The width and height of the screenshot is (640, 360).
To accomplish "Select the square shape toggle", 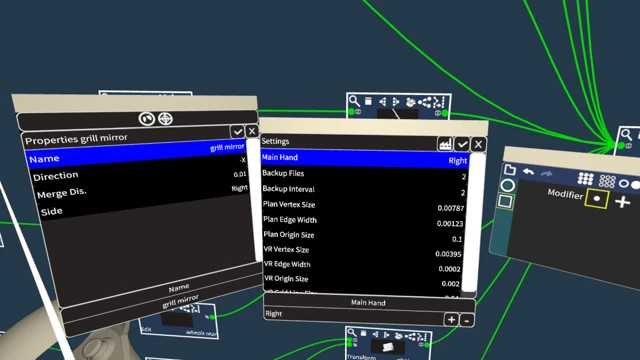I will pyautogui.click(x=505, y=201).
